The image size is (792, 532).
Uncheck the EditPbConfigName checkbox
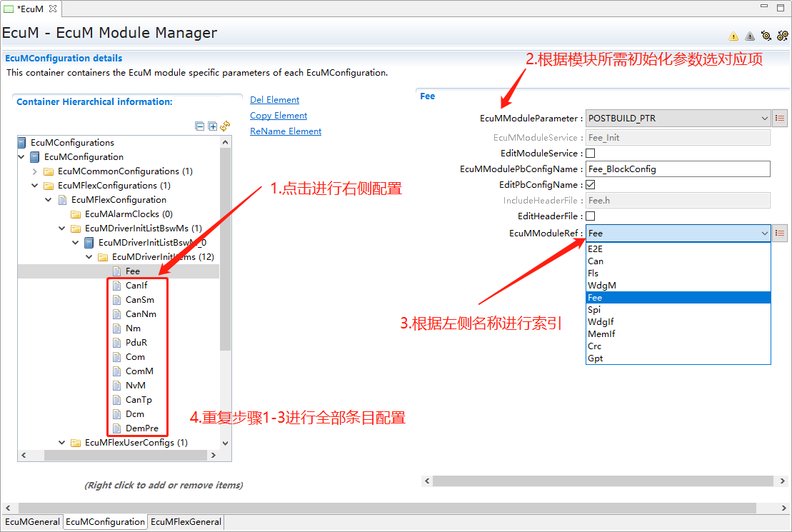(590, 185)
